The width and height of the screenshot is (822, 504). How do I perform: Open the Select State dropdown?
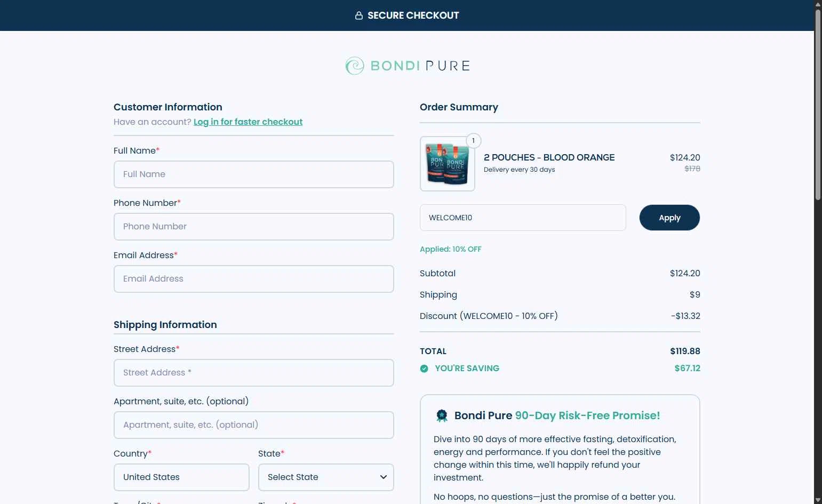coord(326,477)
